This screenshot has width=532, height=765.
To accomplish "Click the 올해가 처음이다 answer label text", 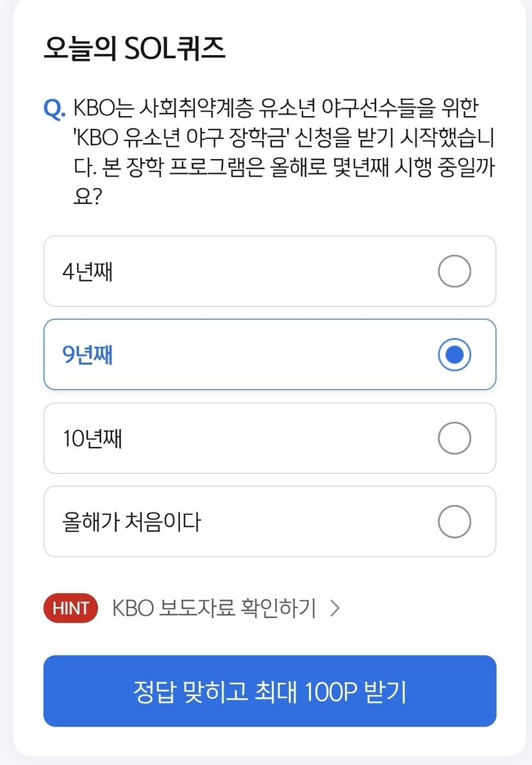I will (131, 522).
